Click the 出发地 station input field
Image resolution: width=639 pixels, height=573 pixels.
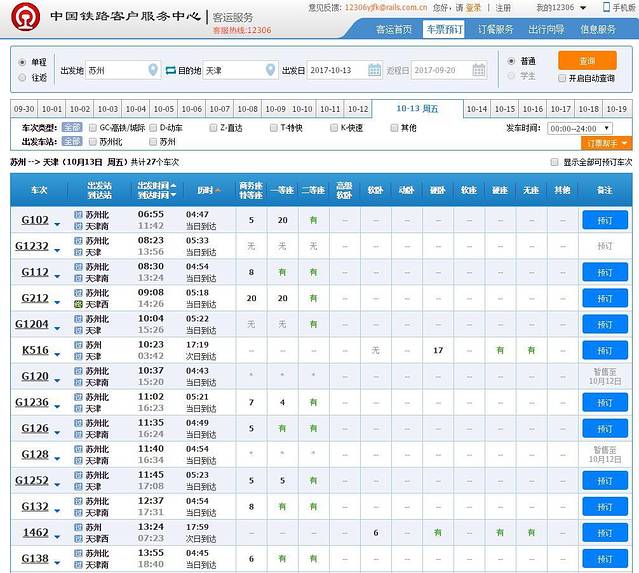tap(114, 70)
